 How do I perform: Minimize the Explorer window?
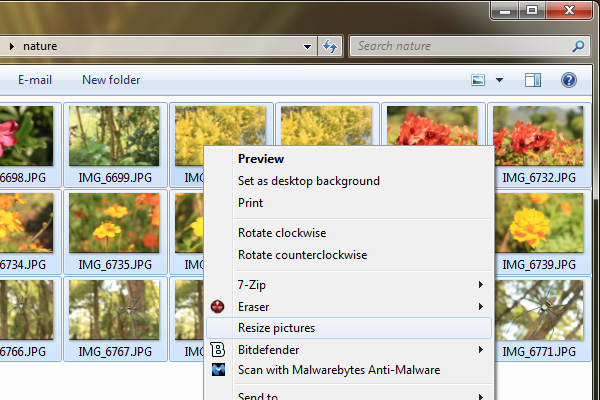pos(505,10)
